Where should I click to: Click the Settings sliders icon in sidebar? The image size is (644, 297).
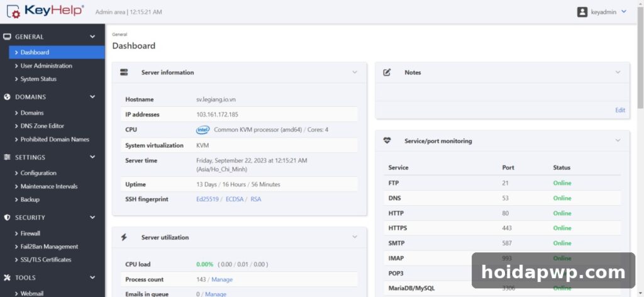(7, 157)
